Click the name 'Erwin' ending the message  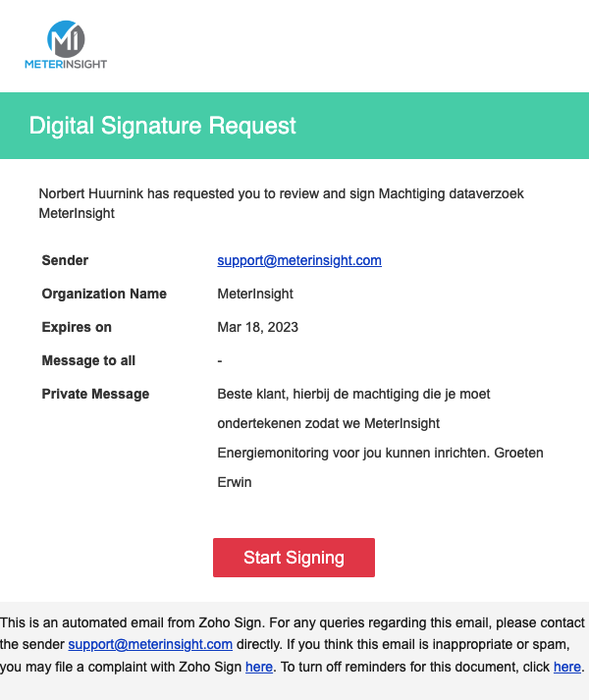(x=234, y=482)
